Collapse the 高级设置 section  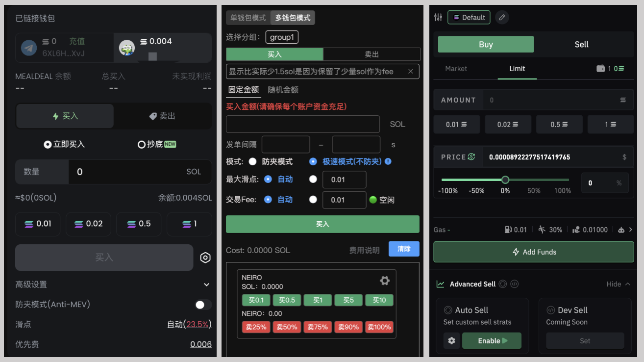click(x=206, y=284)
